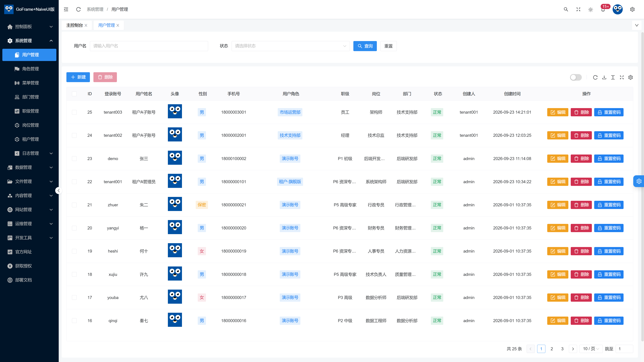The width and height of the screenshot is (644, 362).
Task: Open the 状态 status dropdown
Action: coord(290,46)
